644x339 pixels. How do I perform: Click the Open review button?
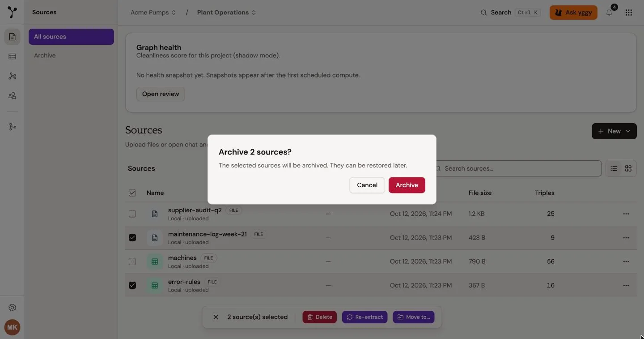coord(161,94)
